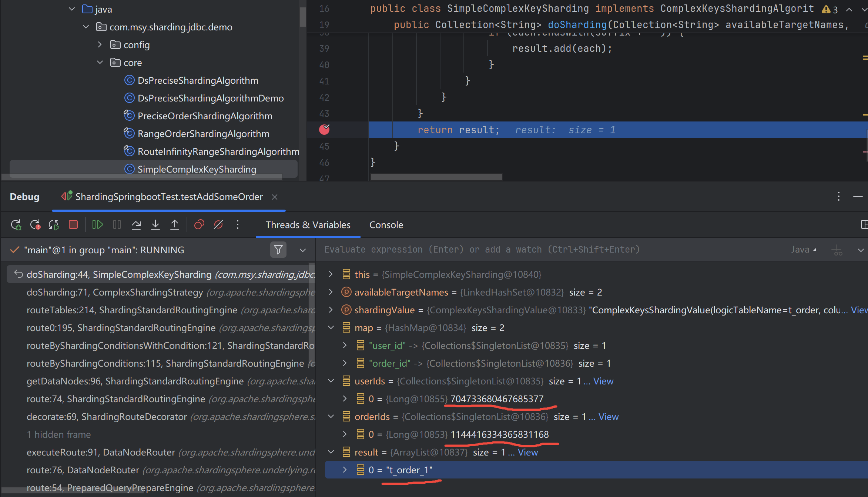
Task: Click View link beside orderIds variable
Action: [x=608, y=417]
